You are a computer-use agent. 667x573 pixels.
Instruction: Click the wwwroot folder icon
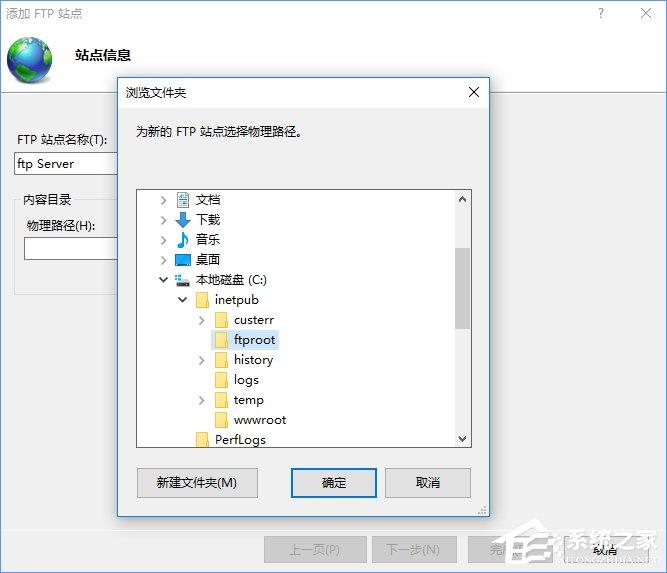point(221,420)
